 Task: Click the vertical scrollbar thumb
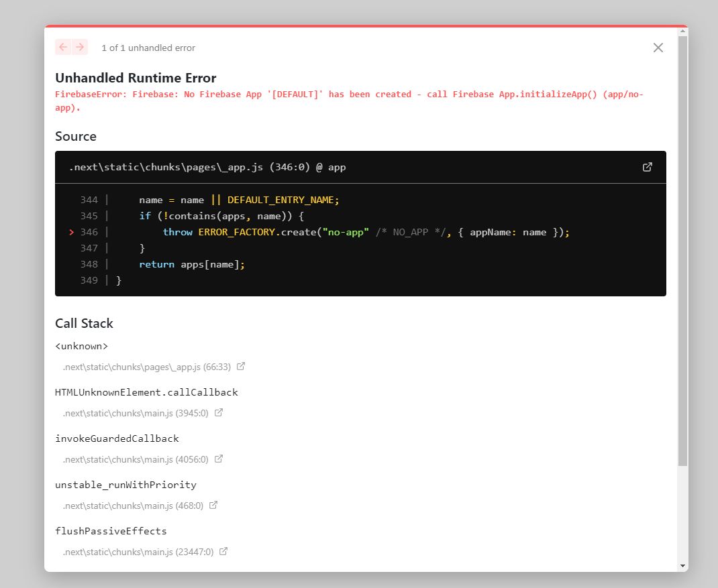682,251
